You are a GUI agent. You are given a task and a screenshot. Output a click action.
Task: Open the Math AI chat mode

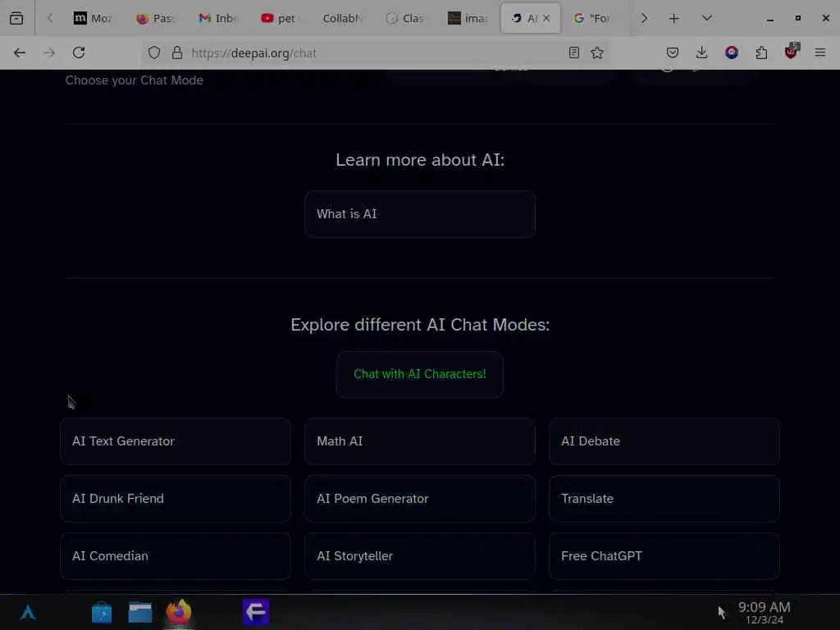419,441
